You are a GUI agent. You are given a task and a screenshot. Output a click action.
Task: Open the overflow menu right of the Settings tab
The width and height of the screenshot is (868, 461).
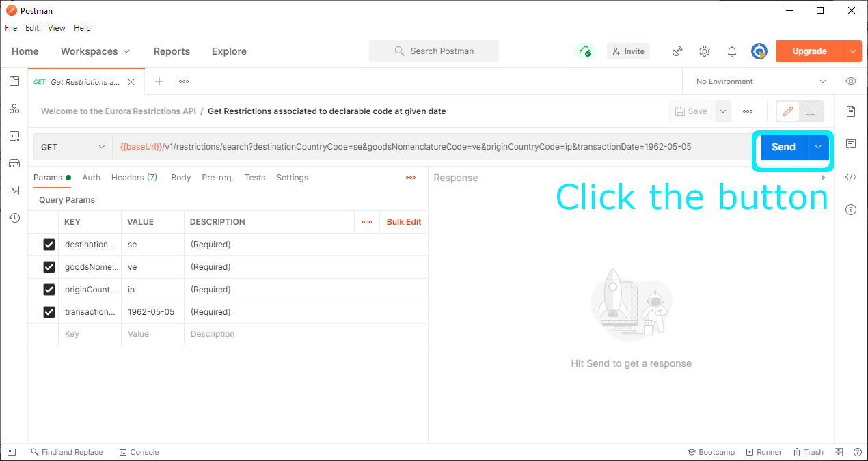pyautogui.click(x=411, y=178)
